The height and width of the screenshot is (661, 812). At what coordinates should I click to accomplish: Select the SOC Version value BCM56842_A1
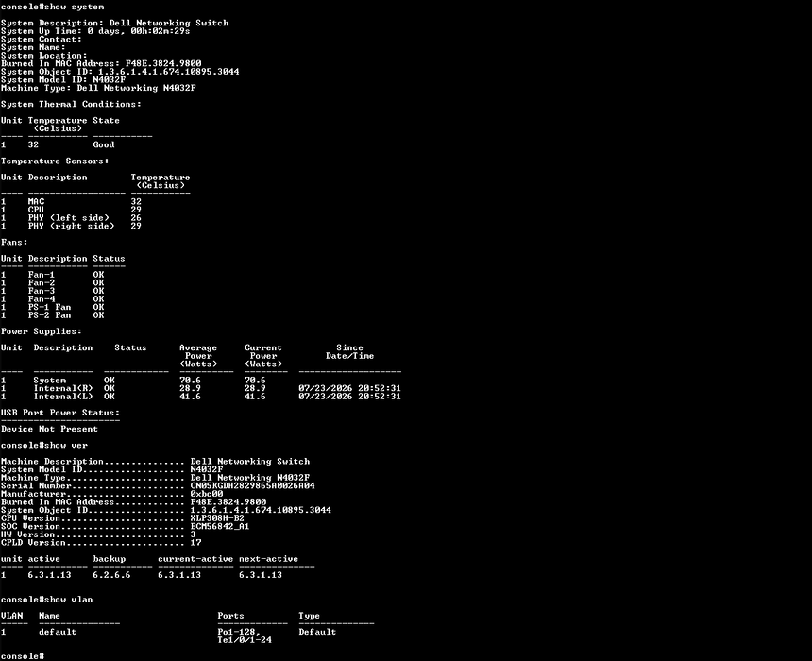coord(220,526)
